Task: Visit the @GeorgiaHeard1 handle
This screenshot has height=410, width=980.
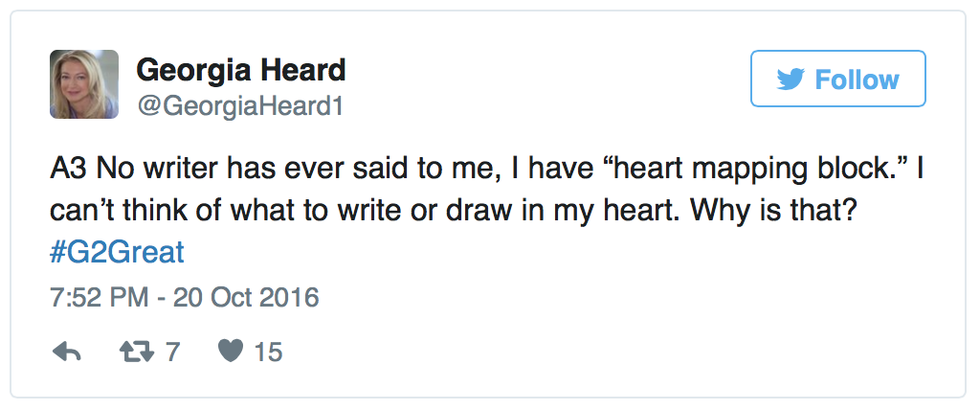Action: pos(240,105)
